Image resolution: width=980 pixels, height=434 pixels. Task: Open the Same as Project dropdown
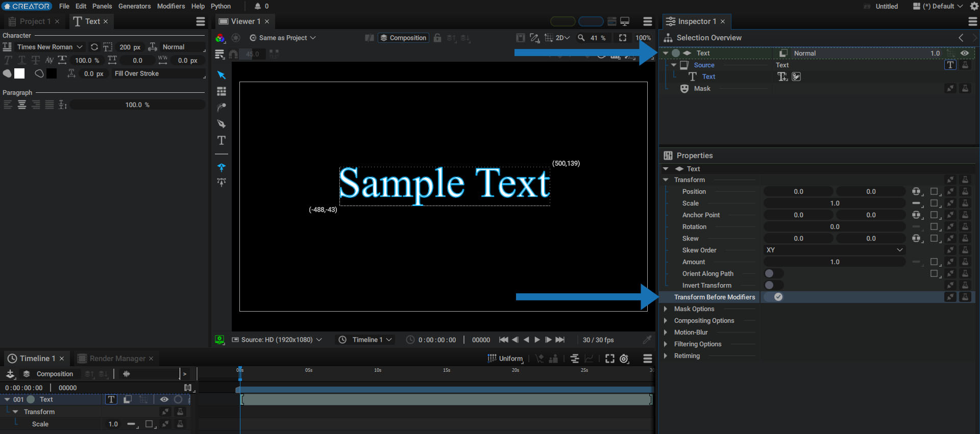(x=283, y=38)
